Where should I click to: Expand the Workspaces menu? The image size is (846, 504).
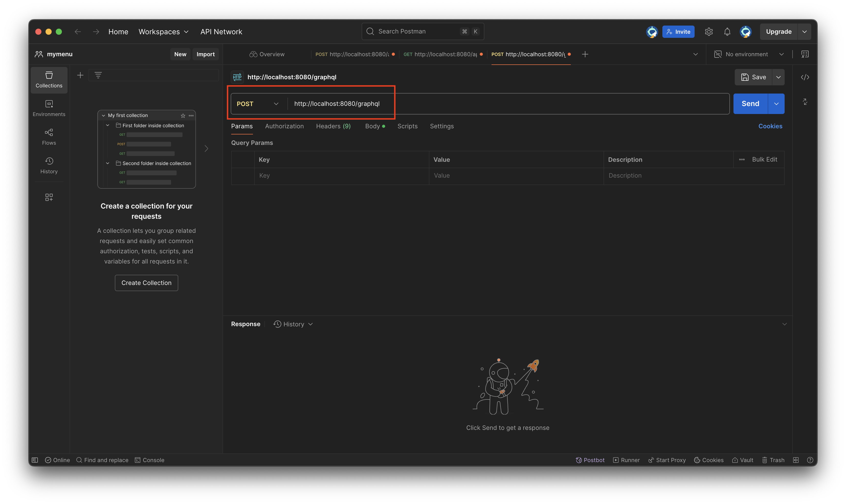point(163,32)
